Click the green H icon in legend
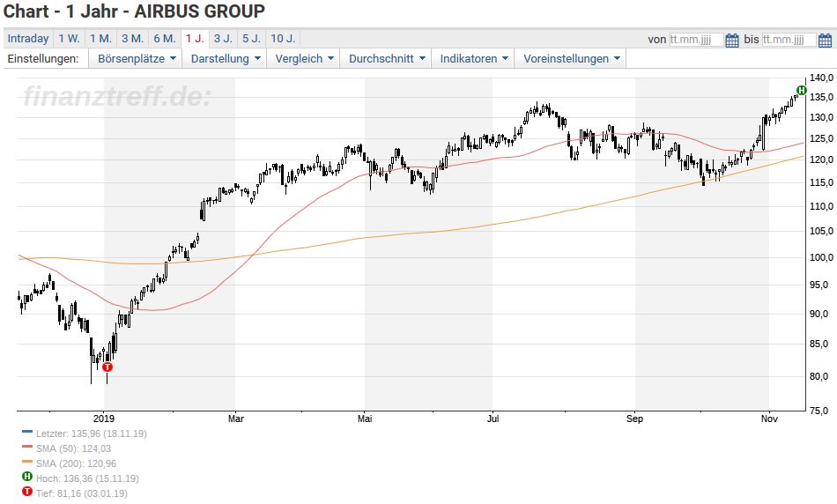The image size is (837, 504). click(x=26, y=476)
